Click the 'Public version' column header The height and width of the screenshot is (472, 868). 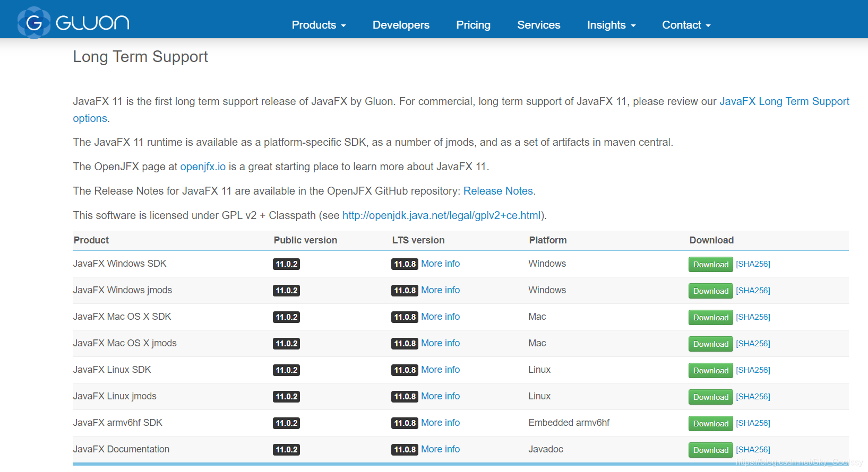pyautogui.click(x=305, y=240)
